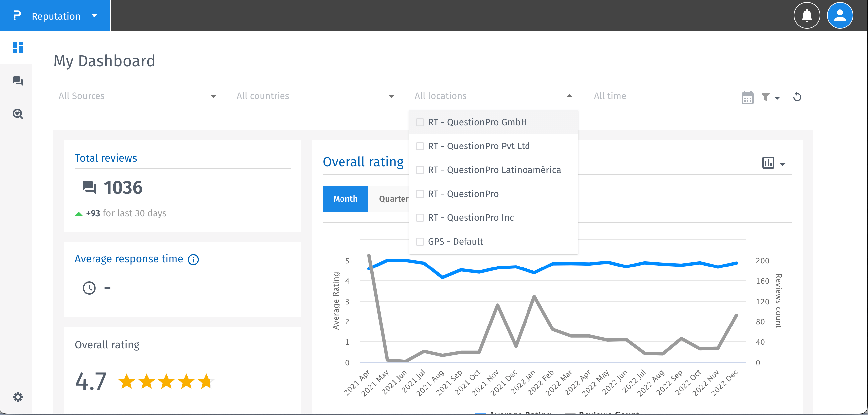Expand the All countries dropdown
The width and height of the screenshot is (868, 415).
click(315, 96)
